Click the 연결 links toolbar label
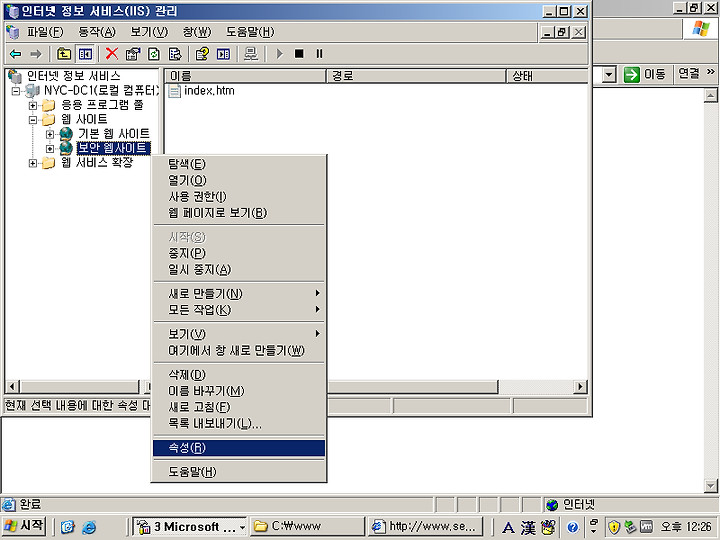Viewport: 720px width, 540px height. point(689,73)
